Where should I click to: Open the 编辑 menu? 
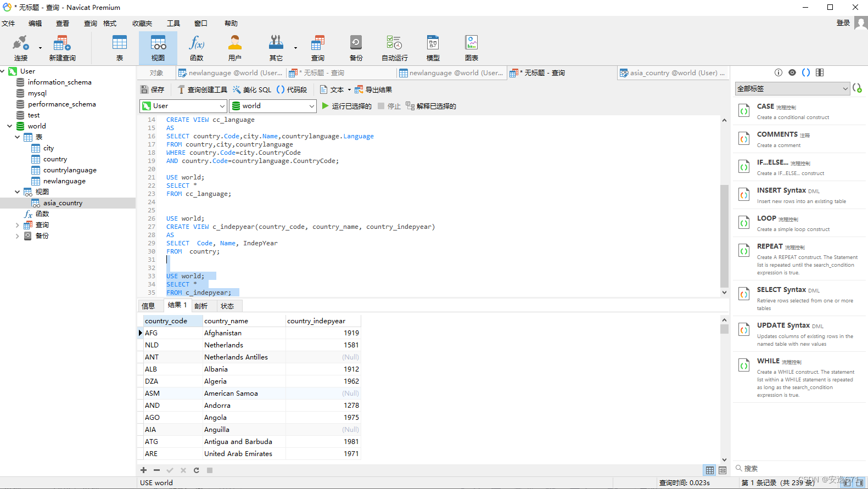35,23
